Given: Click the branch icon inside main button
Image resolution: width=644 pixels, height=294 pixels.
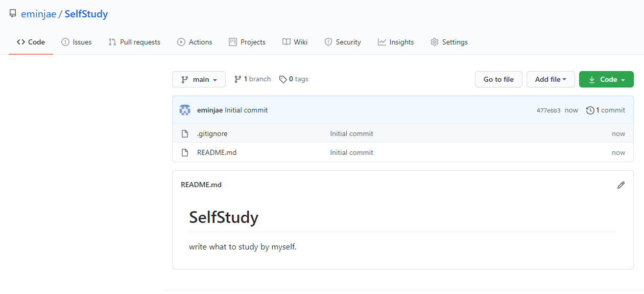Looking at the screenshot, I should pyautogui.click(x=184, y=79).
